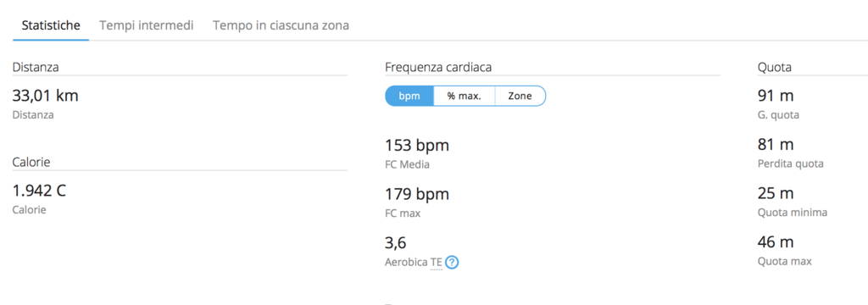
Task: Open the Tempi intermedi tab
Action: click(x=146, y=25)
